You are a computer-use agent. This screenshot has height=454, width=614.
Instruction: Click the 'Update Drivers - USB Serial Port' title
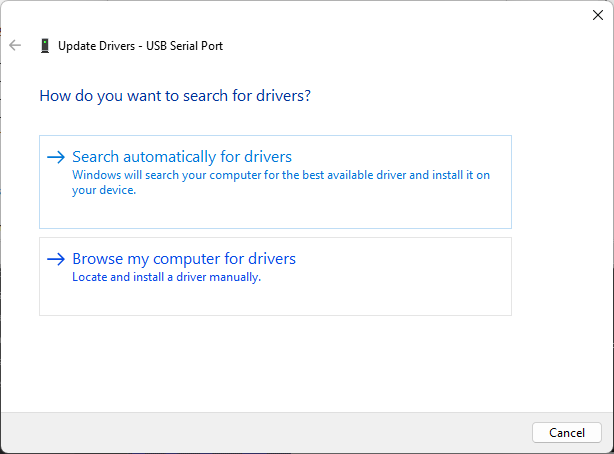click(x=141, y=46)
